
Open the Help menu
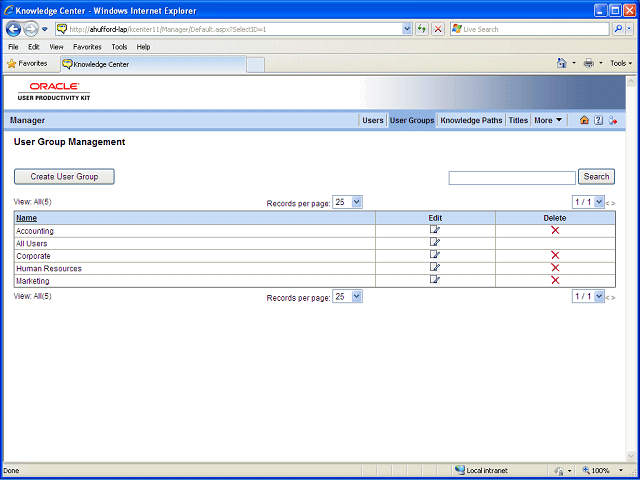click(143, 47)
